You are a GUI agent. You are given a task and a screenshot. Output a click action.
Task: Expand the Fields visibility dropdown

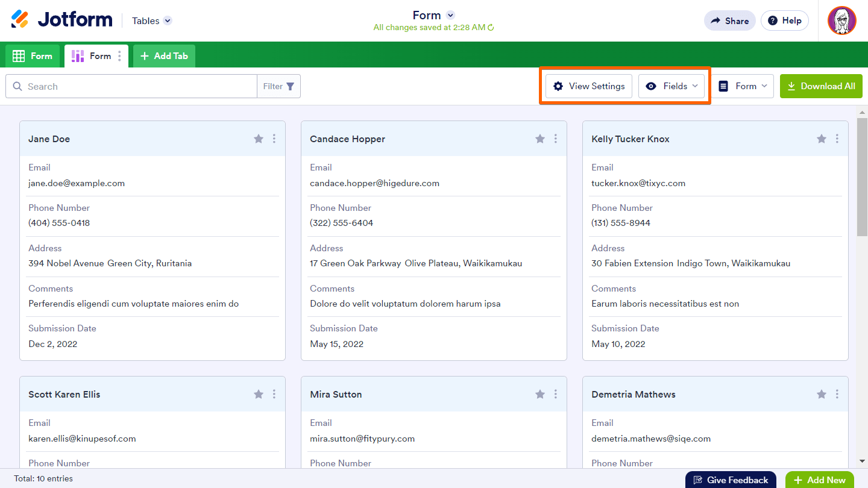pyautogui.click(x=671, y=86)
